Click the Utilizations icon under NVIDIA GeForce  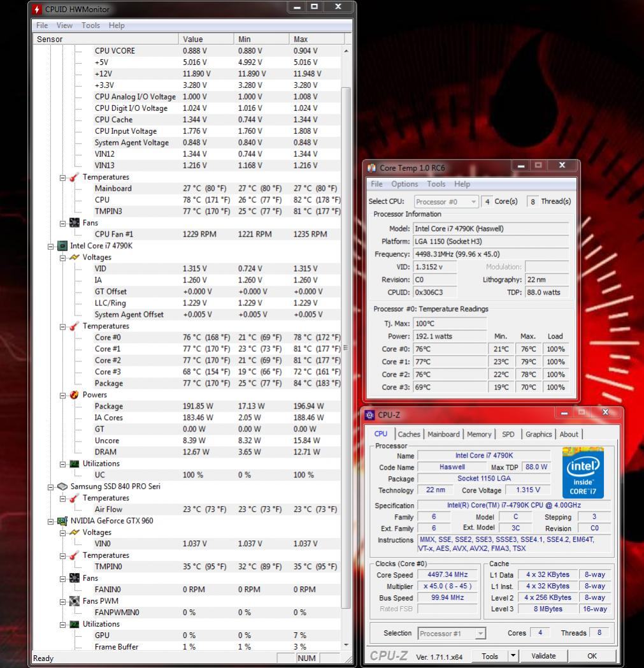[74, 624]
